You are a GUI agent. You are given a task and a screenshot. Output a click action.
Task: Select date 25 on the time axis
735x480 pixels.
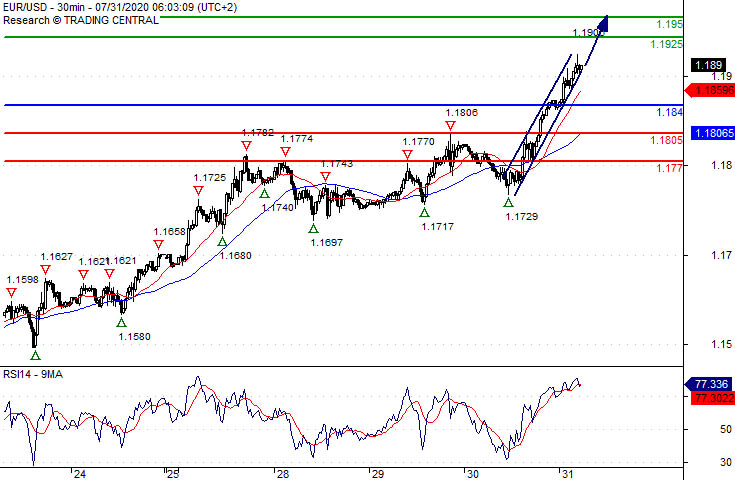pyautogui.click(x=172, y=474)
